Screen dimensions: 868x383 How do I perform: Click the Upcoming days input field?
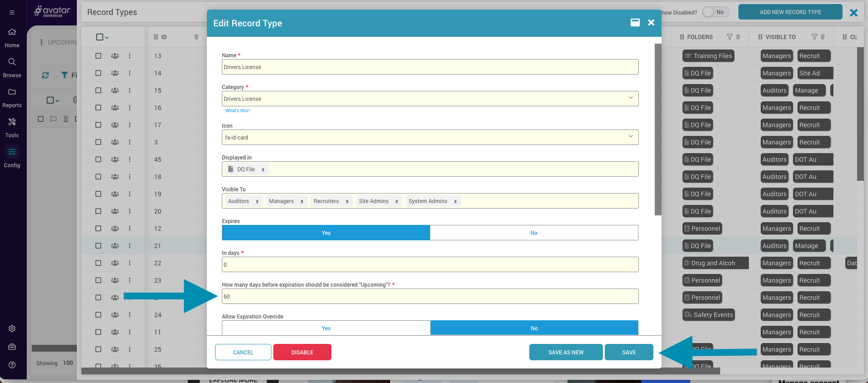click(430, 297)
